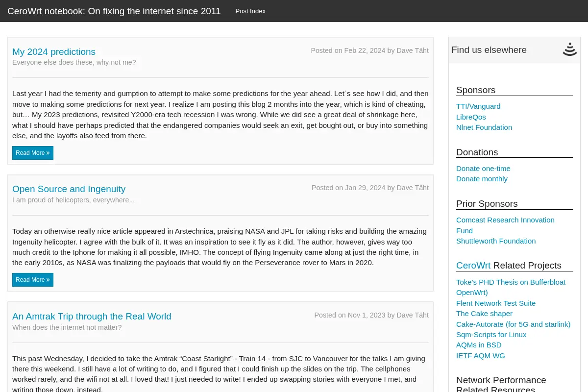Open the Shuttleworth Foundation link
The height and width of the screenshot is (392, 588).
click(496, 241)
